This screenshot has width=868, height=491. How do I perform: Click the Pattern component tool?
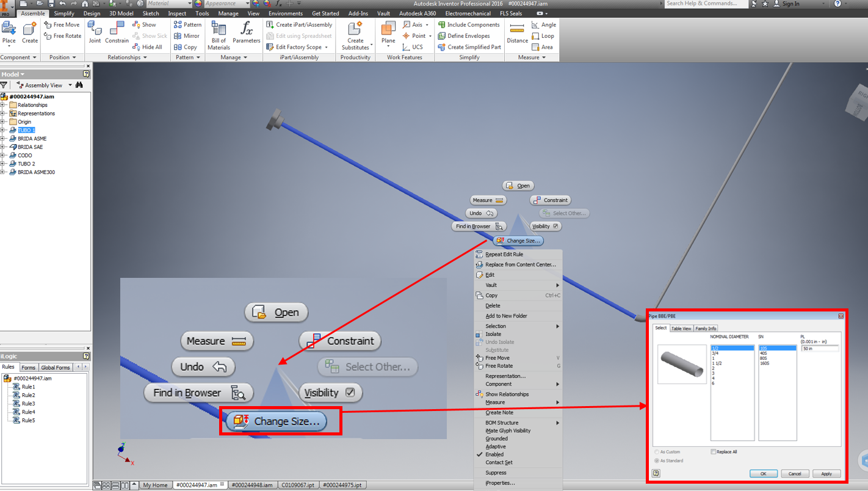[187, 25]
